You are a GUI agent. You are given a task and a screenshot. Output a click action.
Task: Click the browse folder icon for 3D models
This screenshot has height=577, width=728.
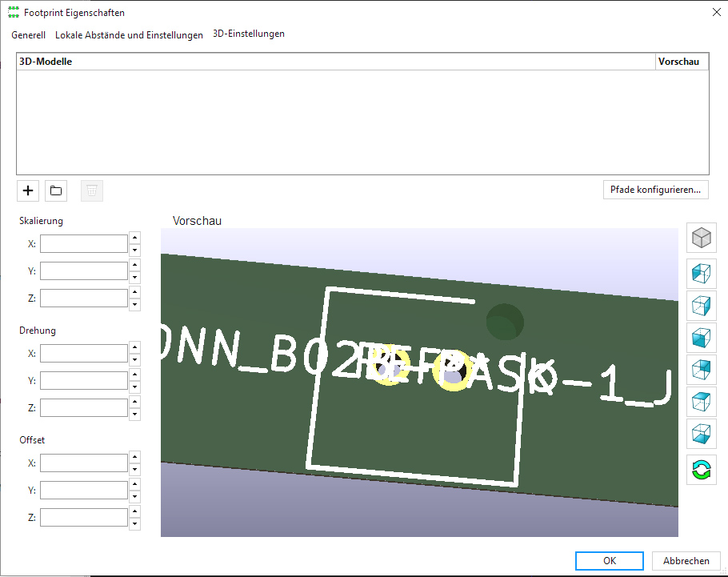[x=56, y=190]
